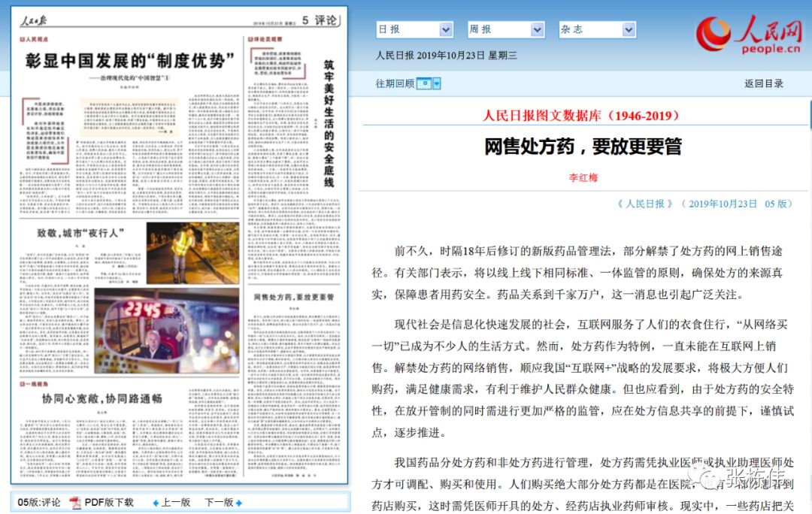This screenshot has width=812, height=514.
Task: Go to next page with 下一版
Action: click(x=219, y=502)
